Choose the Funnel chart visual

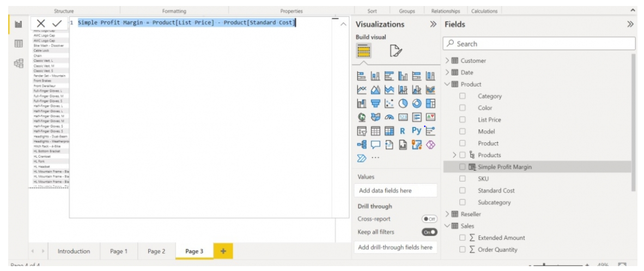(375, 103)
